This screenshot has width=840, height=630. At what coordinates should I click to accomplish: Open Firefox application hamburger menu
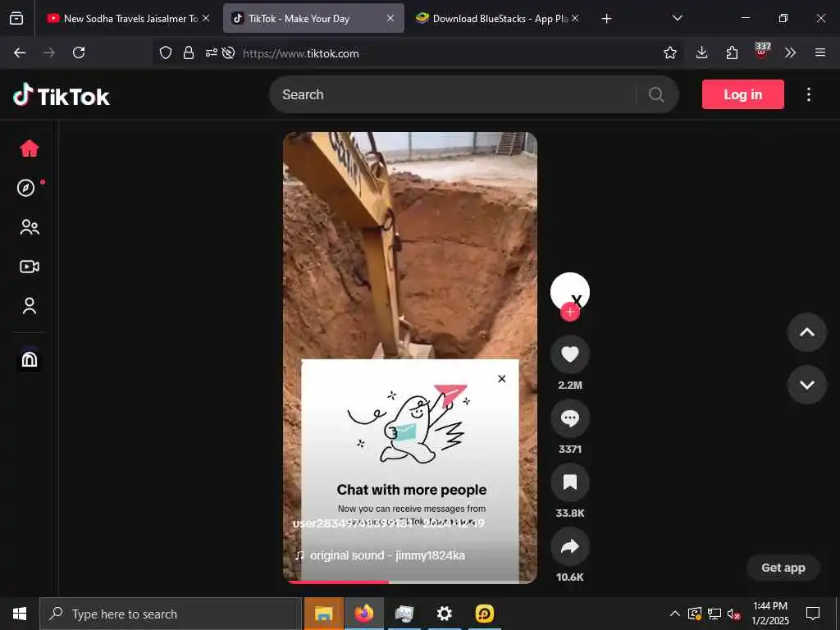click(820, 52)
